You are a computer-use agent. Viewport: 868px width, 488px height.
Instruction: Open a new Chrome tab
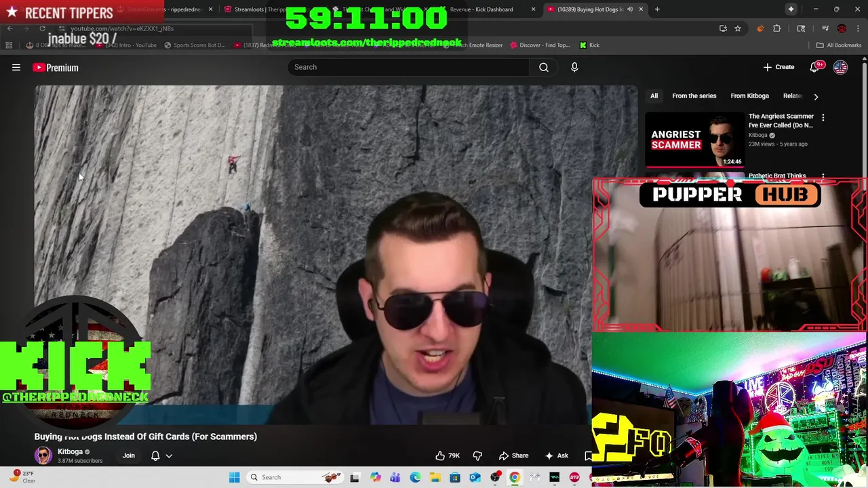pos(657,9)
